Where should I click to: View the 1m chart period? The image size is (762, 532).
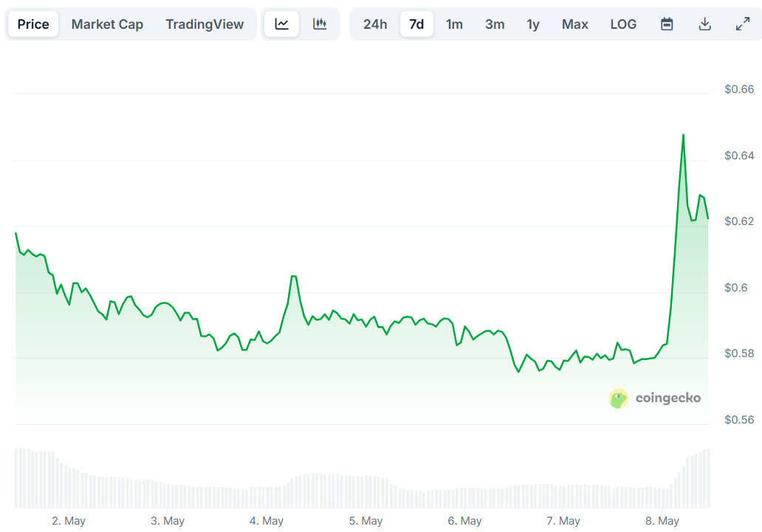click(455, 24)
